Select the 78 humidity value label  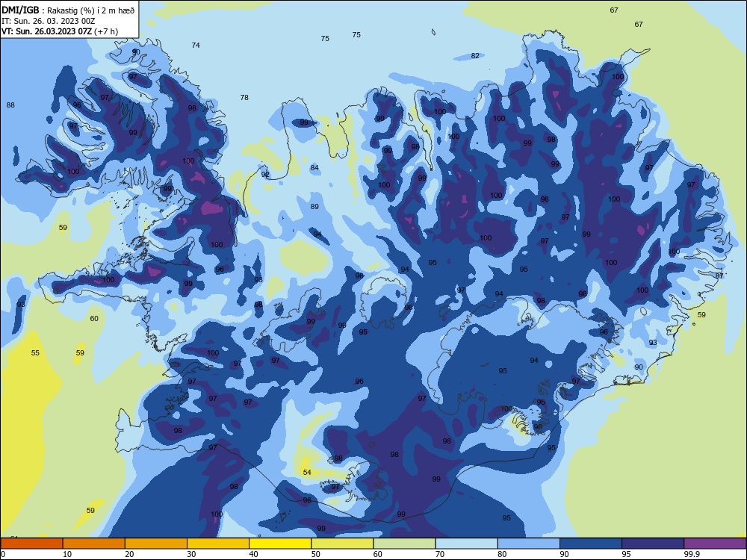pos(244,97)
